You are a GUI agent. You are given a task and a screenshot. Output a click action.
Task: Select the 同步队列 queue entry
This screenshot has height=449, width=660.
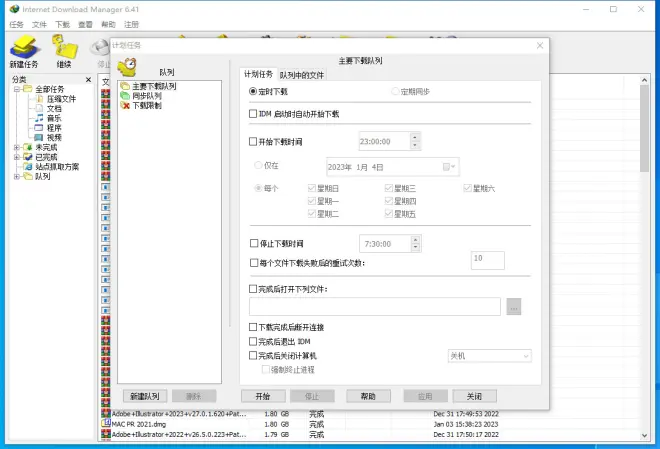click(x=146, y=96)
